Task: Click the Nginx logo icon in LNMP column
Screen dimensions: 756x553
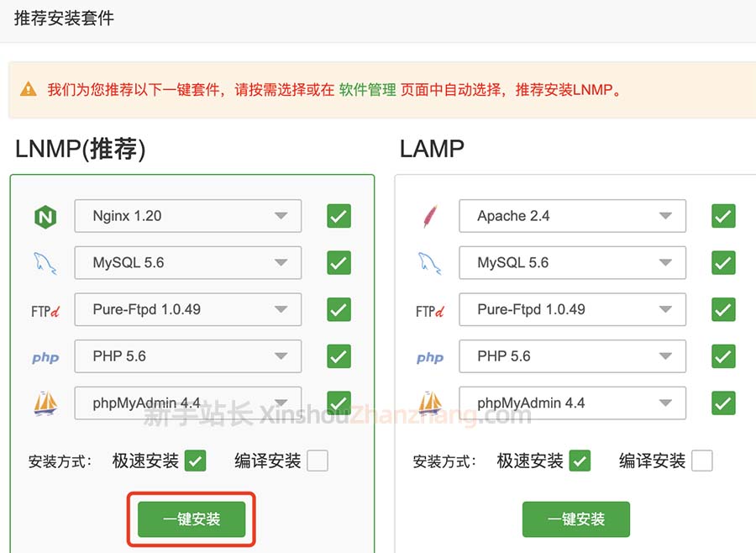Action: click(45, 216)
